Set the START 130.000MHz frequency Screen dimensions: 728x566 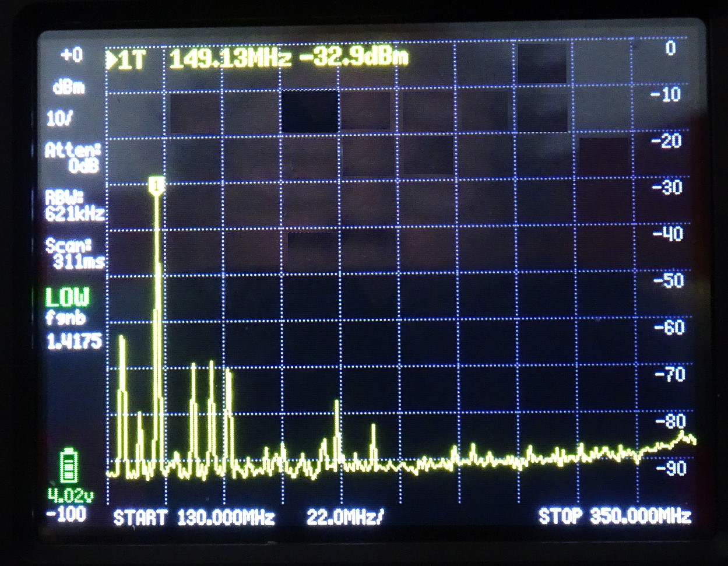(x=194, y=518)
